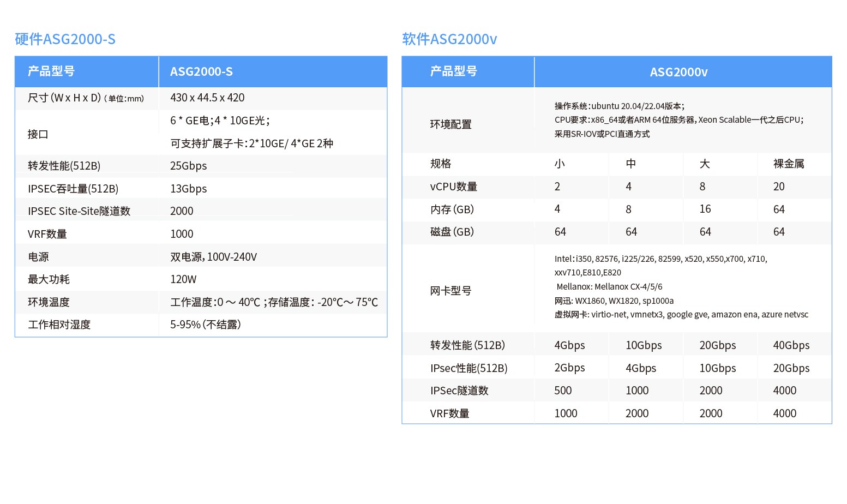
Task: Click the '裸金属' spec column
Action: [x=789, y=164]
